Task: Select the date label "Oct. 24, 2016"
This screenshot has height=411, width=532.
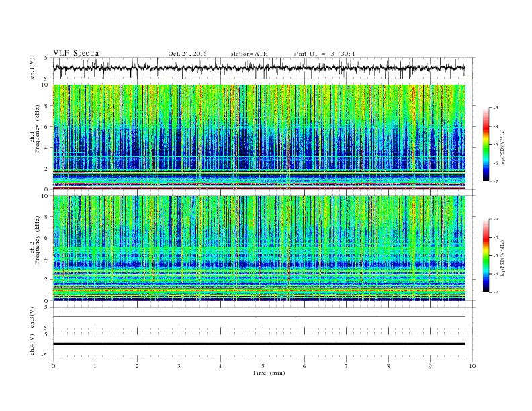Action: 187,54
